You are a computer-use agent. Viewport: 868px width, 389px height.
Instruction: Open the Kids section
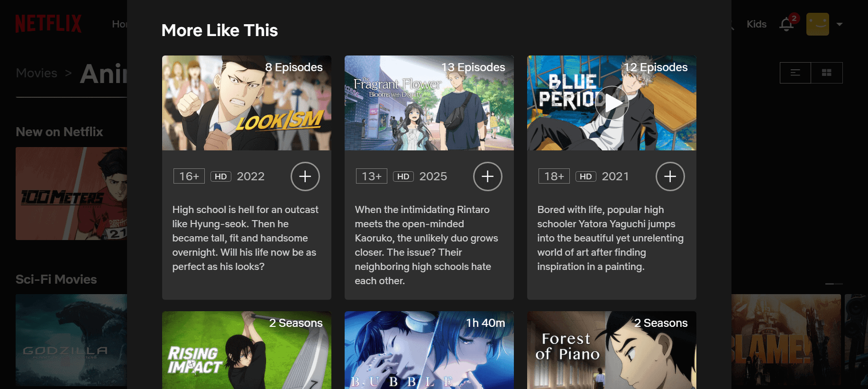coord(756,24)
